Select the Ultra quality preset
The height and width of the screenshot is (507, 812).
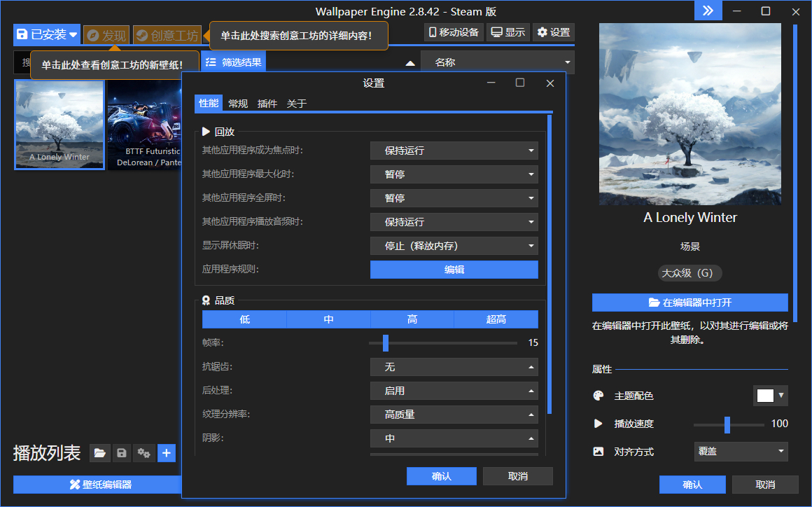(x=496, y=319)
